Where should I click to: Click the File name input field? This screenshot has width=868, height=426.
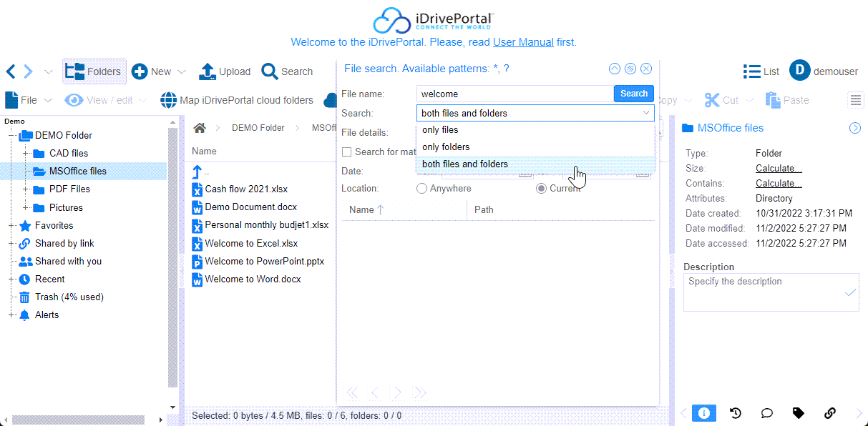coord(515,94)
